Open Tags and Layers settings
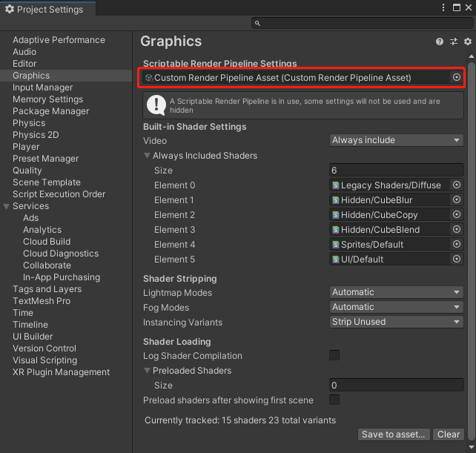 47,289
